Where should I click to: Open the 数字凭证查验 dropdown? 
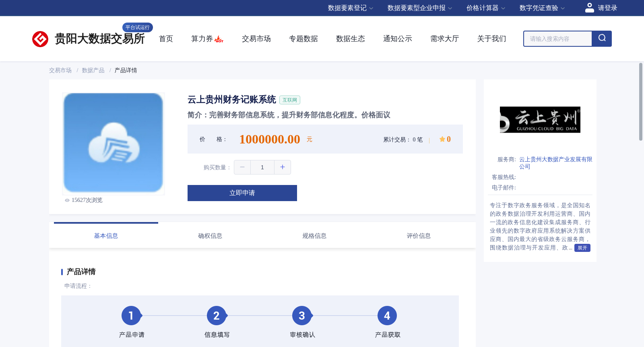(x=542, y=8)
